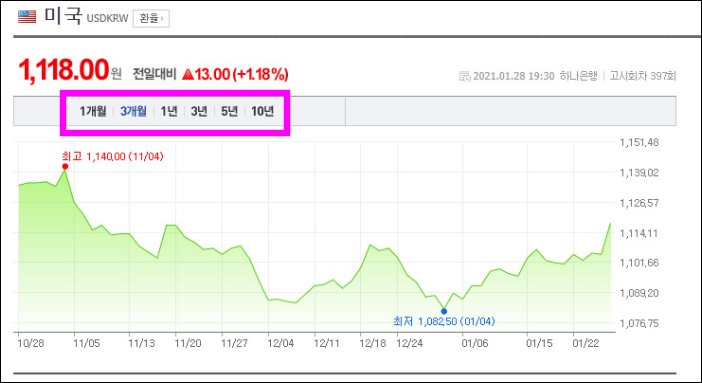
Task: Click the 12/11 x-axis date
Action: (326, 343)
